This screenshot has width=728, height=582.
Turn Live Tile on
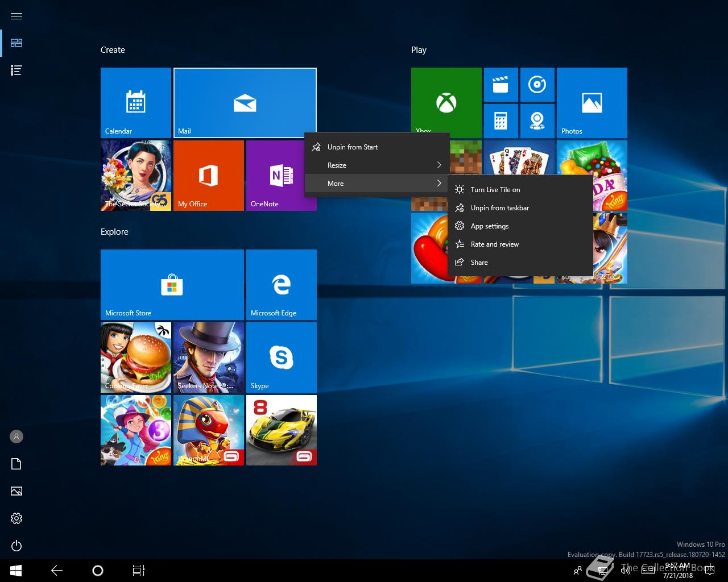[520, 190]
